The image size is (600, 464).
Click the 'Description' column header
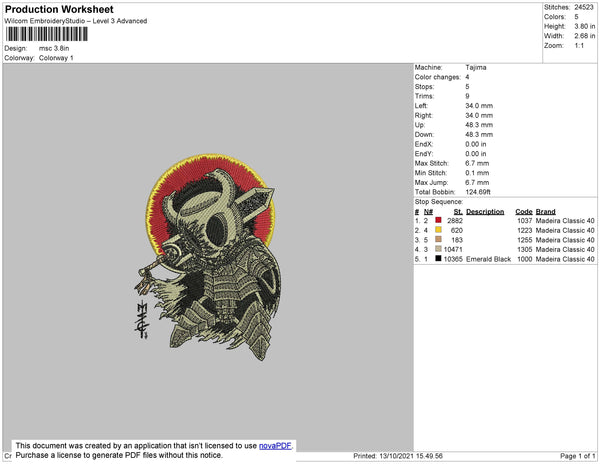485,212
